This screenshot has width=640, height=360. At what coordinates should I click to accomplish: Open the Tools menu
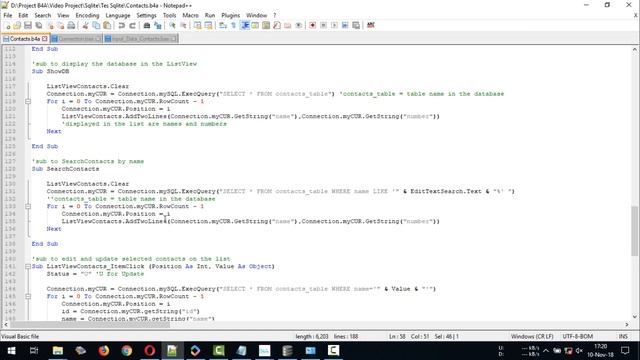[169, 15]
